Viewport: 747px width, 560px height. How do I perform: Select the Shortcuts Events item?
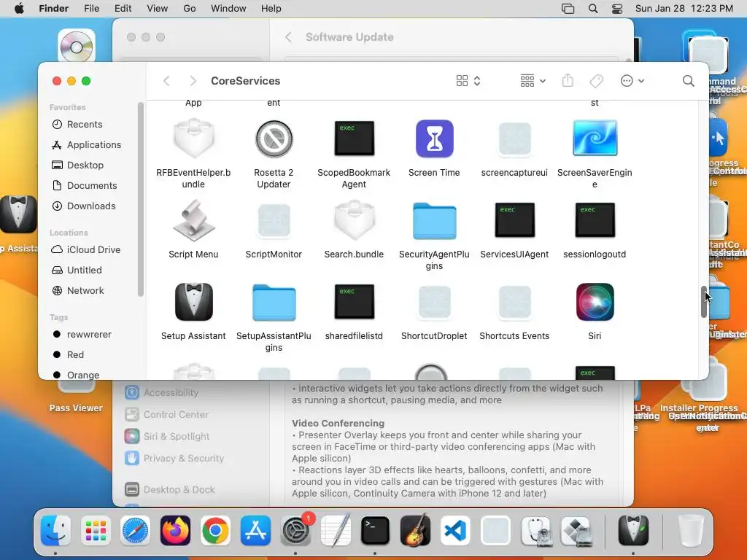tap(514, 302)
